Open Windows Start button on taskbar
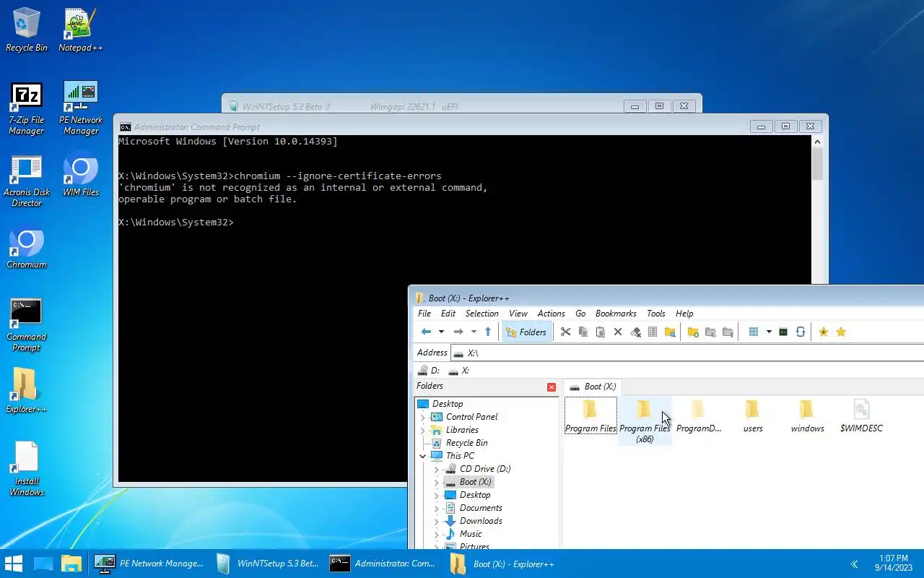The height and width of the screenshot is (578, 924). click(14, 564)
